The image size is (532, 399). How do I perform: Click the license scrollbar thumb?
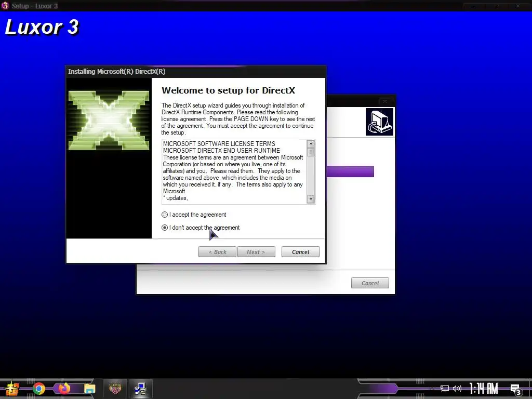tap(311, 152)
